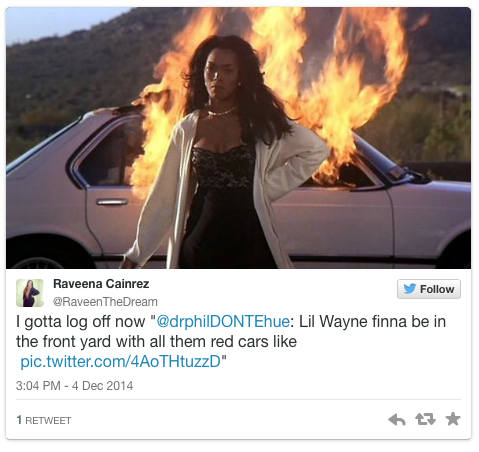Click the Twitter bird icon in Follow button
Image resolution: width=479 pixels, height=452 pixels.
[410, 289]
